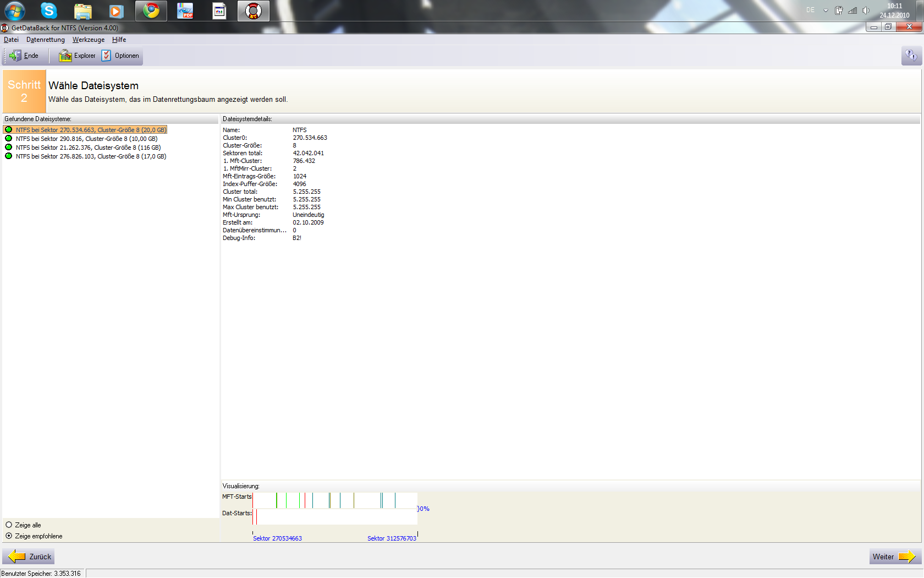This screenshot has height=578, width=924.
Task: Click the volume speaker tray icon
Action: click(866, 10)
